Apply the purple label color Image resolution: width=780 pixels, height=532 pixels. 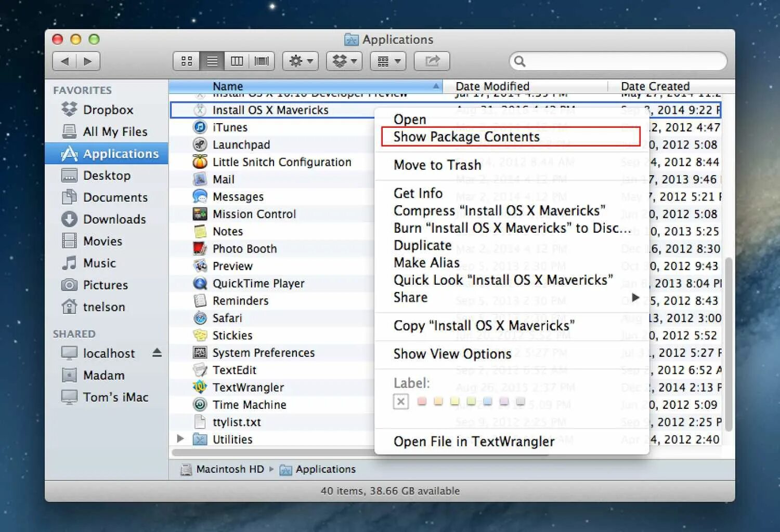[504, 401]
